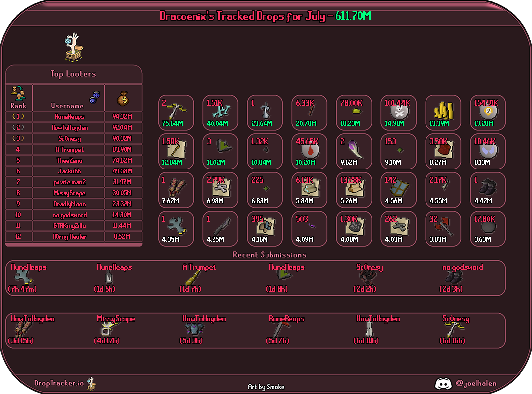Select the 1.58K noted item worth 12.84M

tap(176, 151)
